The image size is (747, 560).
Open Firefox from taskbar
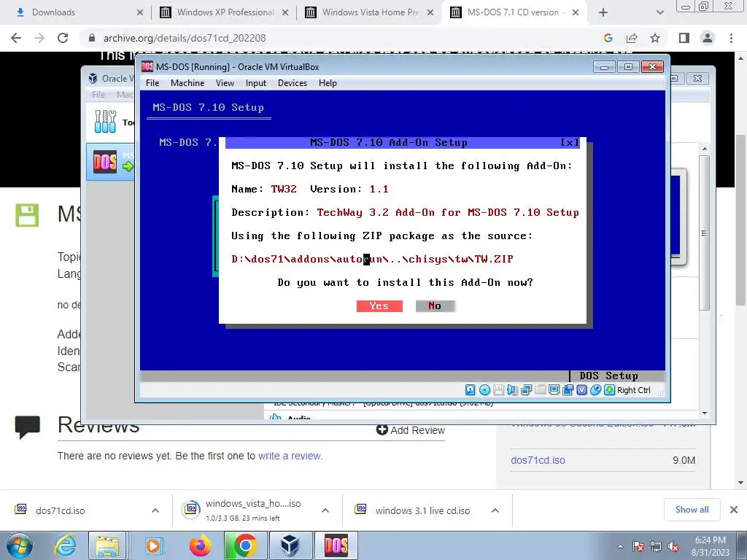click(x=200, y=545)
